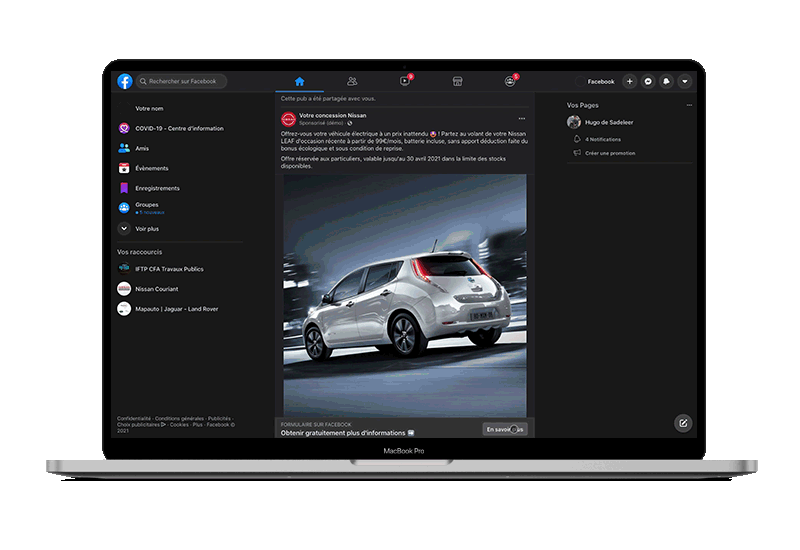
Task: Open the Friends tab icon in top navigation
Action: coord(352,81)
